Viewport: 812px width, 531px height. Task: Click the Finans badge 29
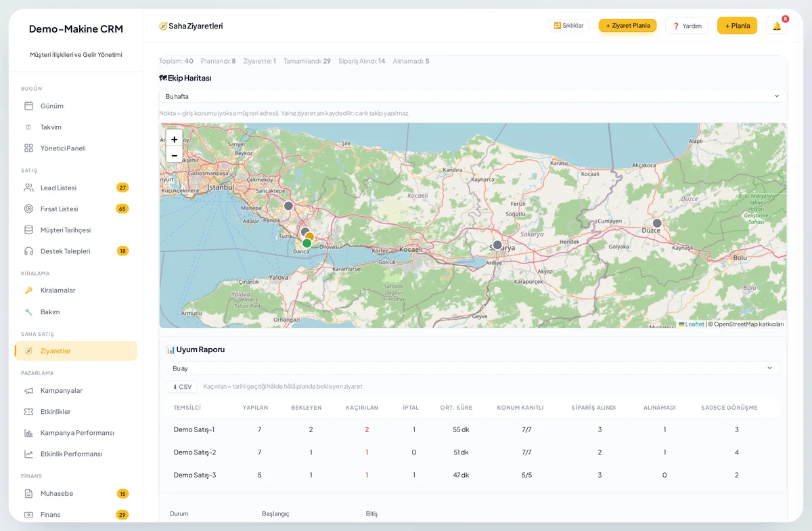click(x=122, y=515)
